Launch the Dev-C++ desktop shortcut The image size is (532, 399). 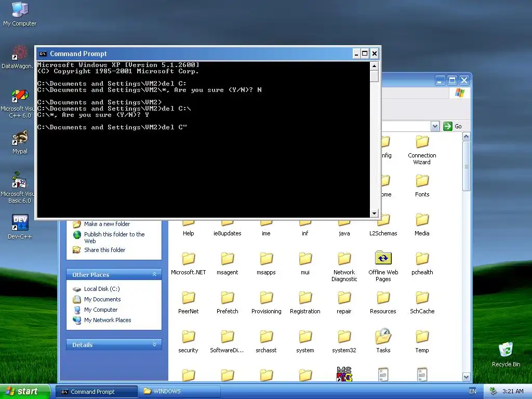tap(20, 227)
